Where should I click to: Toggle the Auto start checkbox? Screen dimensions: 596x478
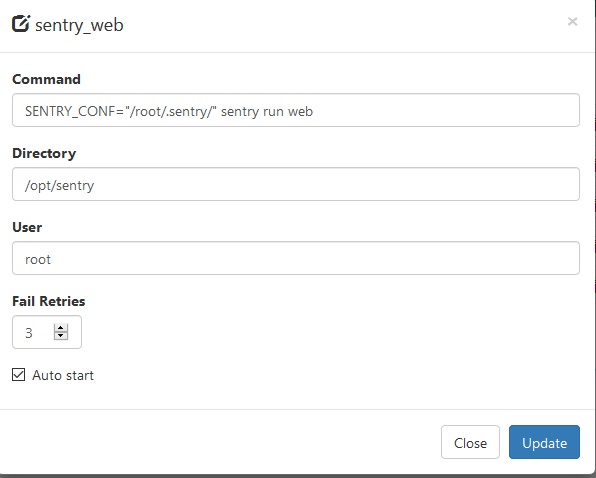click(19, 375)
